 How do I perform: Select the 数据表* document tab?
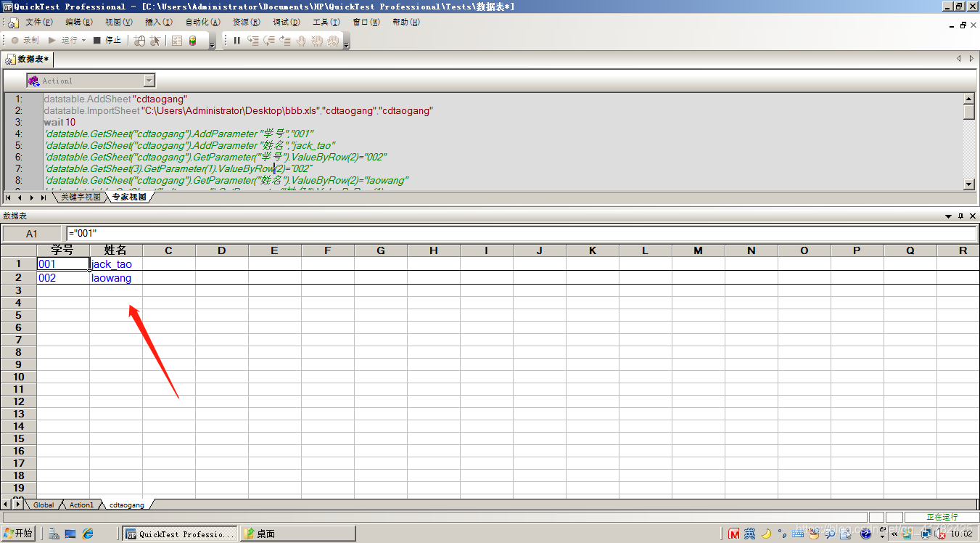pos(28,60)
